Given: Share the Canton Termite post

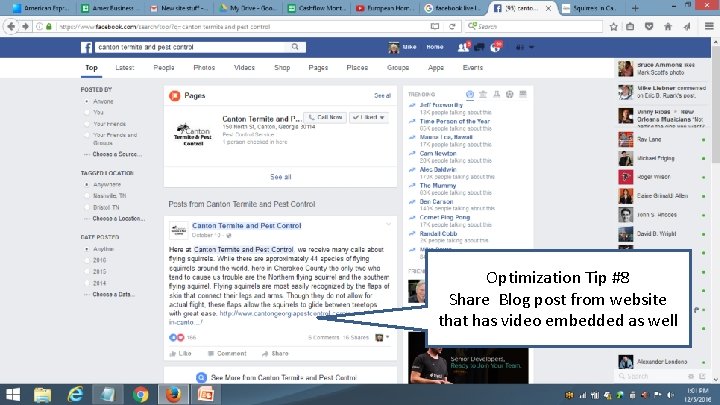Looking at the screenshot, I should click(x=275, y=354).
